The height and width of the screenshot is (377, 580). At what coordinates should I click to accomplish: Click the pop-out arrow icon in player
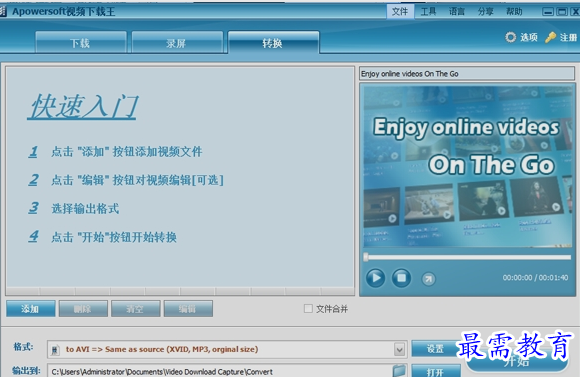coord(428,279)
